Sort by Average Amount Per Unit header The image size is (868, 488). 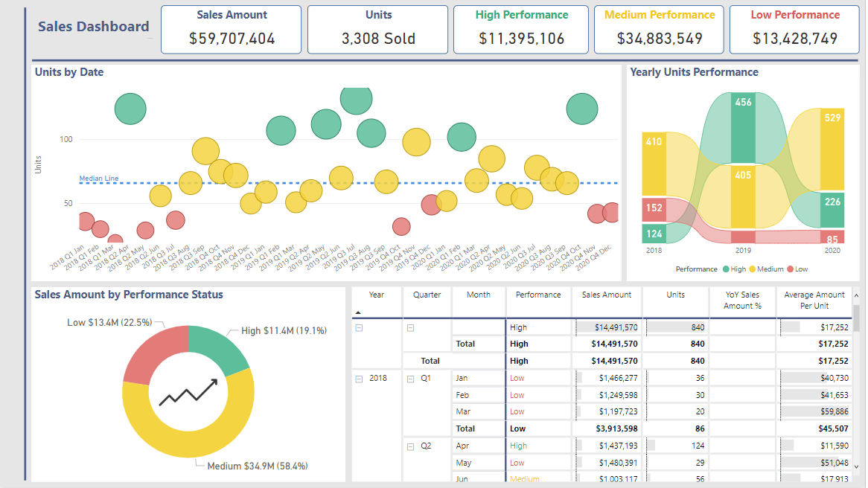tap(814, 301)
